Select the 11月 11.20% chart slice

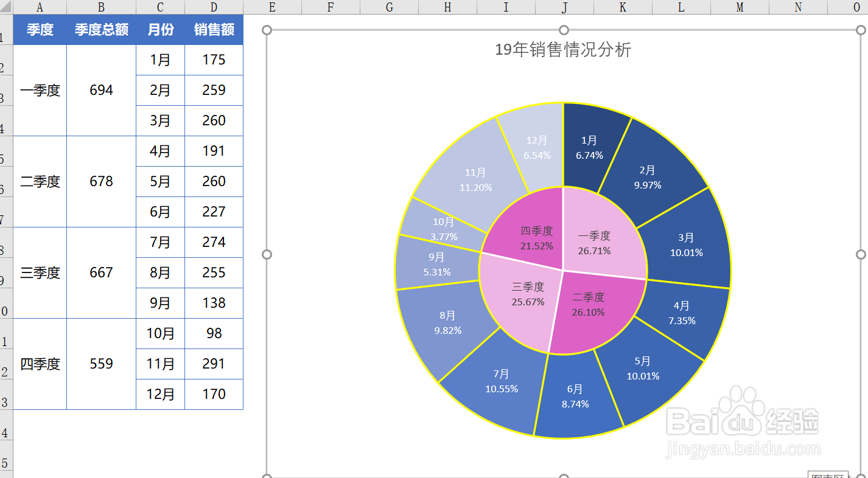pyautogui.click(x=475, y=180)
